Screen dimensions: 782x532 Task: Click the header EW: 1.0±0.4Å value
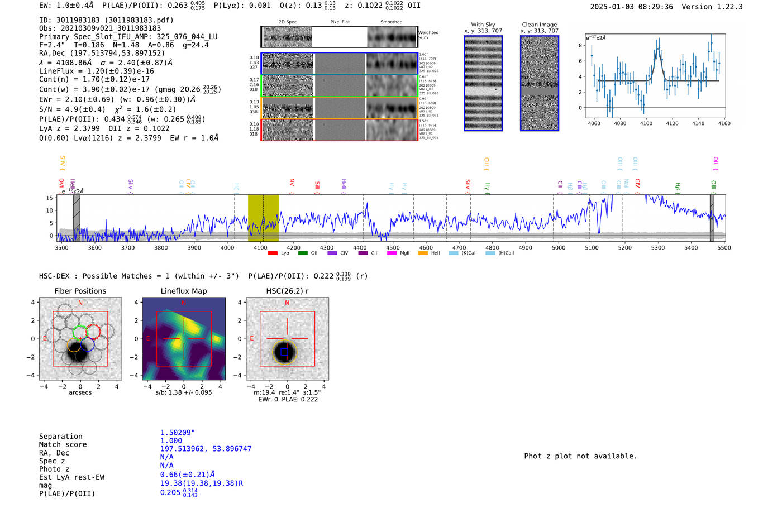point(66,5)
